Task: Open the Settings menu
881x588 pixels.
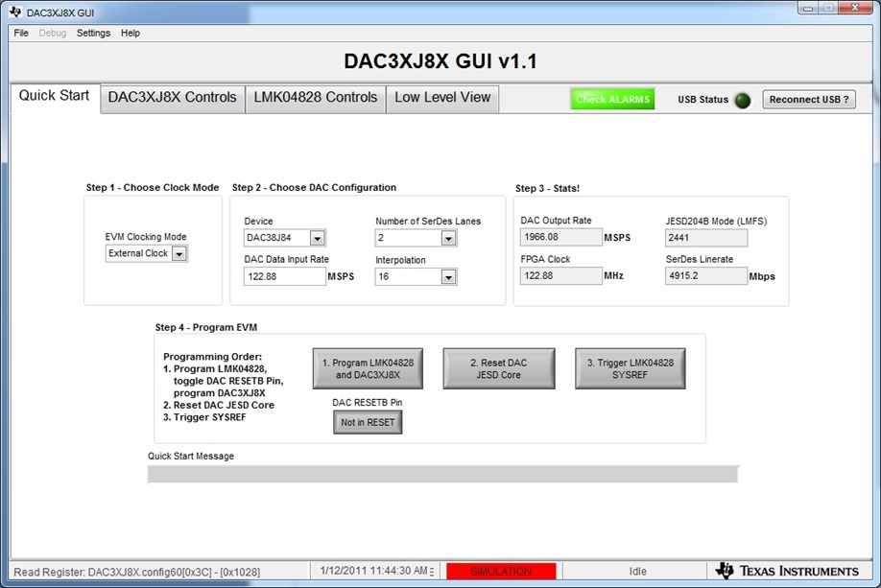Action: 93,34
